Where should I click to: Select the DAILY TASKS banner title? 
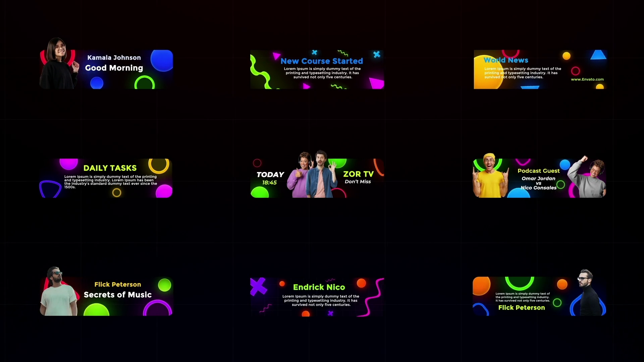coord(110,168)
